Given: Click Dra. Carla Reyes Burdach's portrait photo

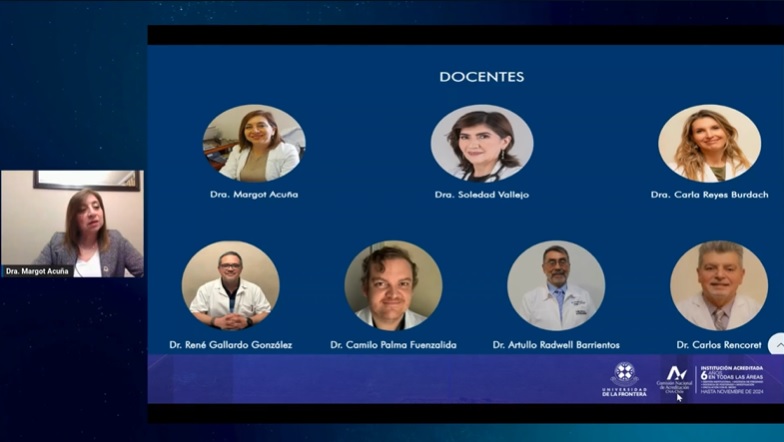Looking at the screenshot, I should pyautogui.click(x=709, y=143).
